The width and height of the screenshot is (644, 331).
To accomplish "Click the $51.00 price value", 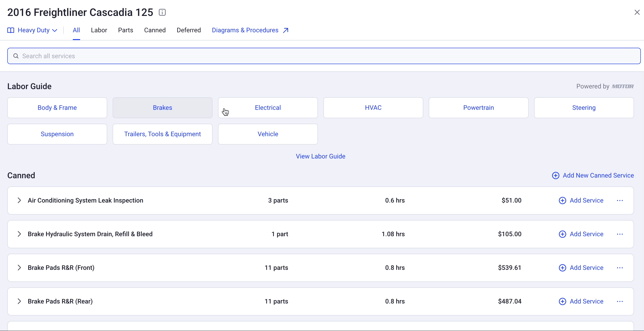I will 511,201.
